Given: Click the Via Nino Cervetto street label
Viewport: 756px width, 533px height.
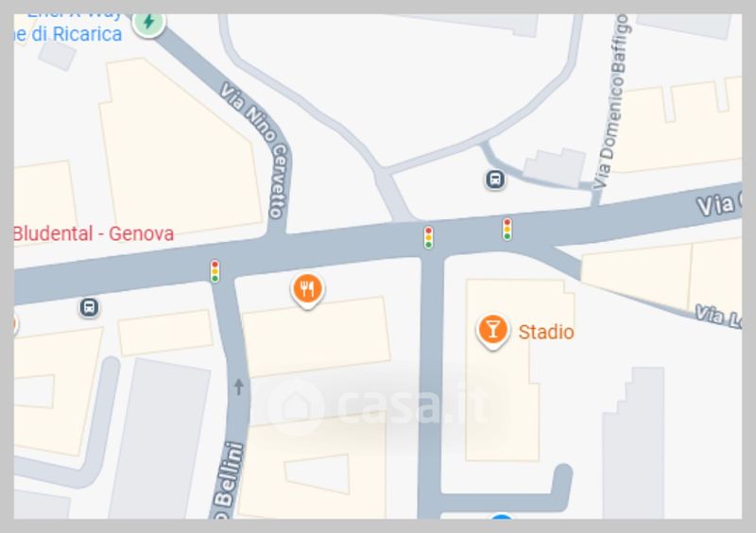Looking at the screenshot, I should [256, 150].
